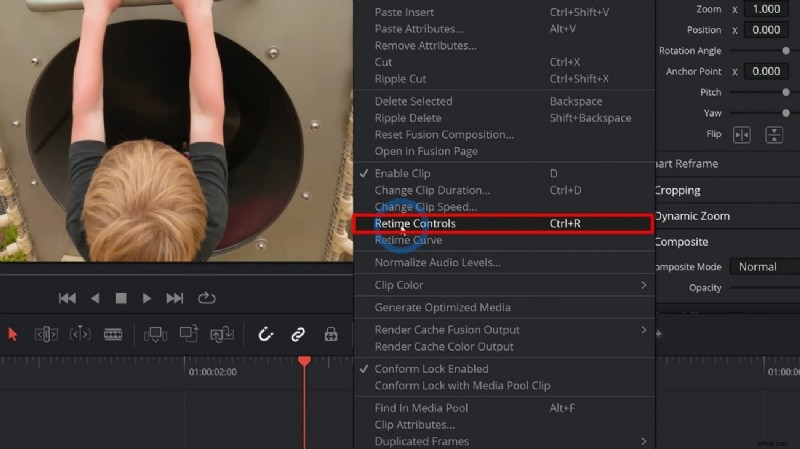Choose Cut from the context menu
The image size is (800, 449).
point(504,62)
